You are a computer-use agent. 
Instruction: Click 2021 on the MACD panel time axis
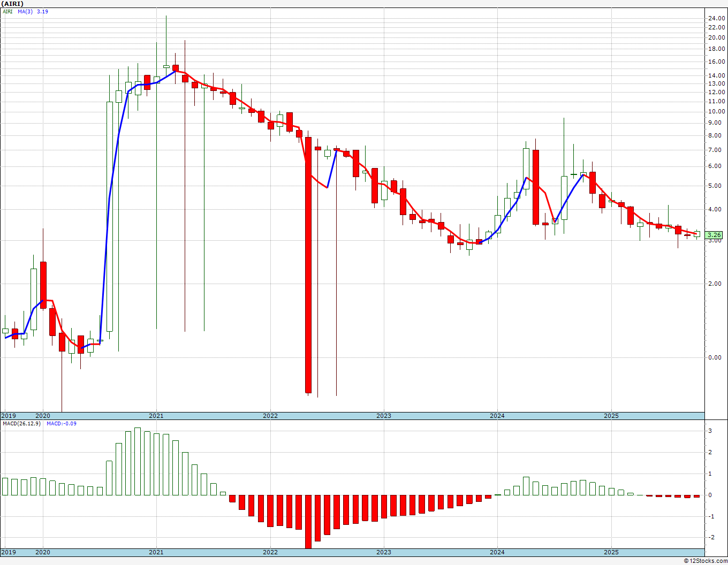coord(156,552)
